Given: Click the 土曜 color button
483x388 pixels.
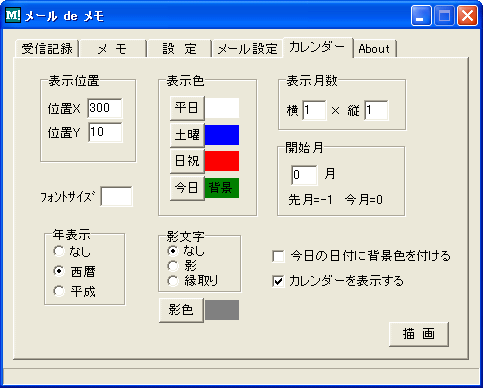Looking at the screenshot, I should pyautogui.click(x=187, y=135).
